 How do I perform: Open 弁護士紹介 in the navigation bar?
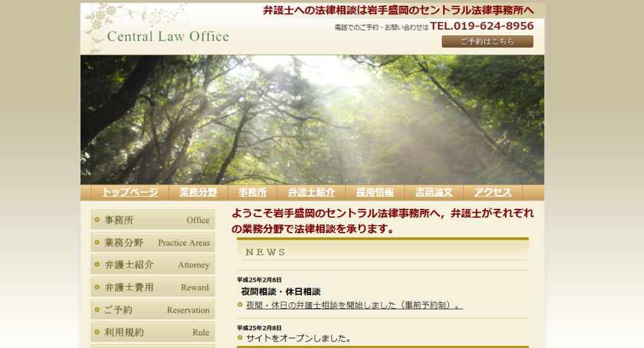click(311, 192)
